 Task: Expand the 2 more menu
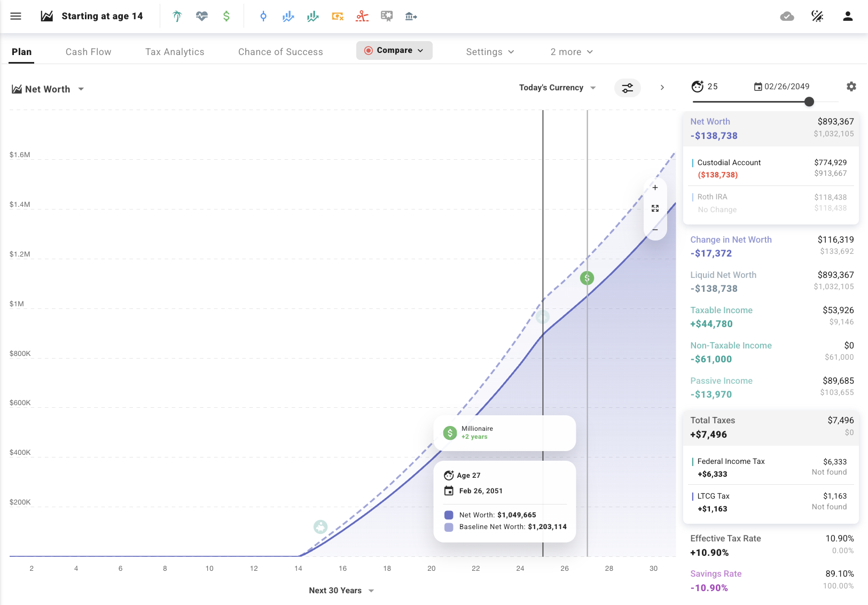571,52
